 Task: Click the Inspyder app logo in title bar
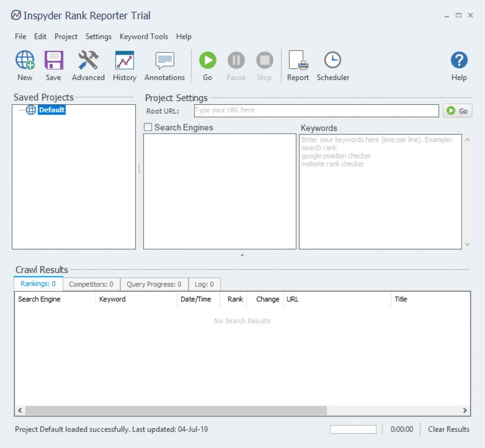[x=16, y=15]
